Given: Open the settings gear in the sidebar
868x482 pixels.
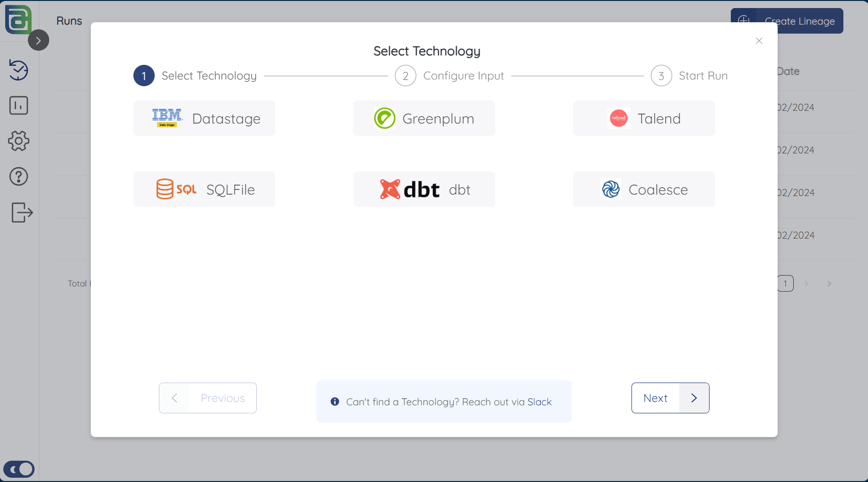Looking at the screenshot, I should pos(19,141).
